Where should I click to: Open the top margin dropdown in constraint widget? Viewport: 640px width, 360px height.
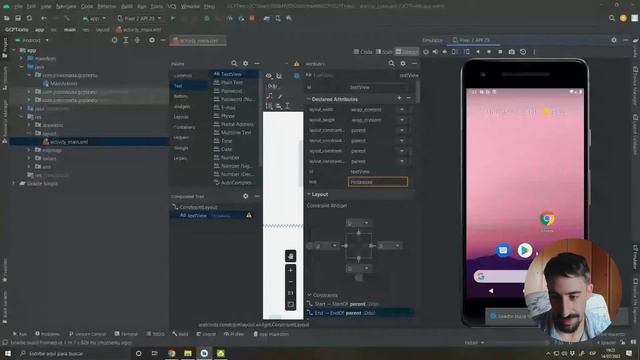click(358, 223)
